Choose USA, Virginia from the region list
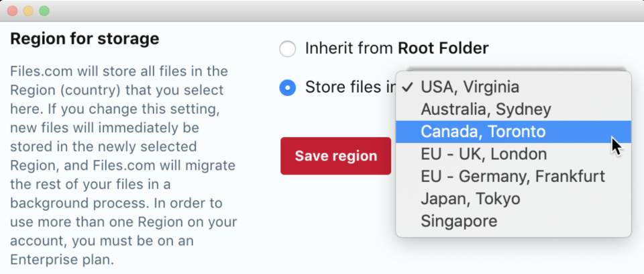Viewport: 644px width, 274px height. 470,87
